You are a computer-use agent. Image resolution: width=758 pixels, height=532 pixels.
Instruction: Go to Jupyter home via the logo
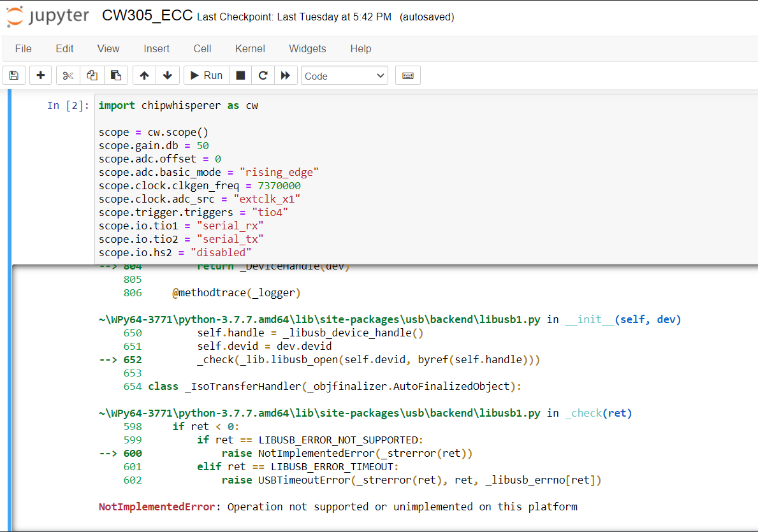coord(48,17)
